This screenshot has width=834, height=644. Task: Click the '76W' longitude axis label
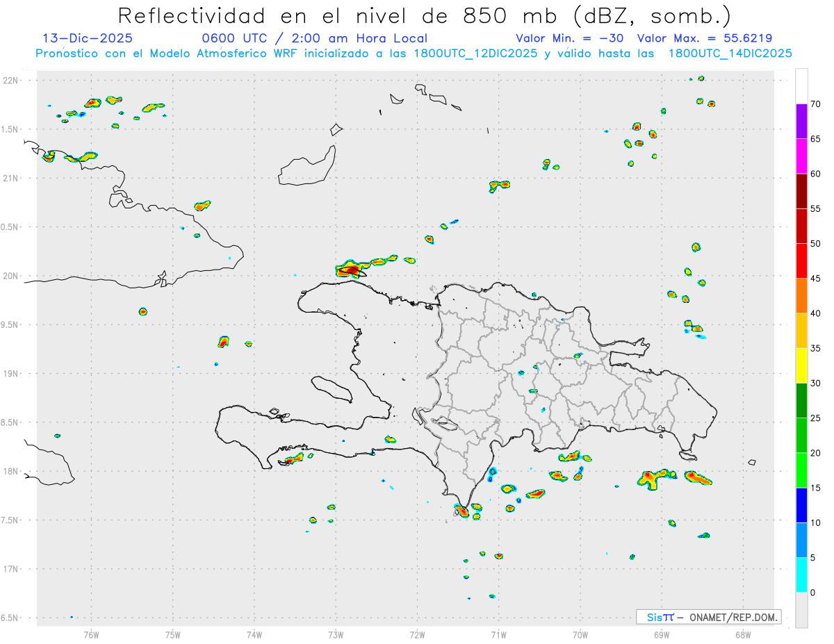[x=91, y=634]
